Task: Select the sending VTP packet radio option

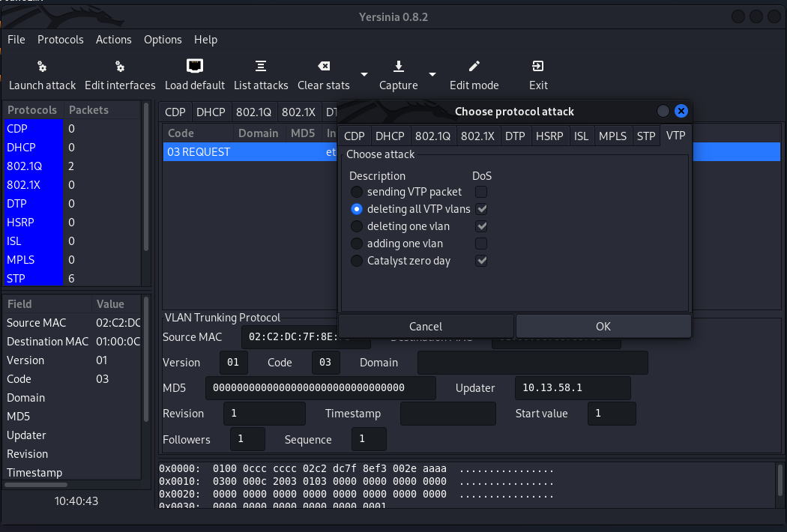Action: point(357,193)
